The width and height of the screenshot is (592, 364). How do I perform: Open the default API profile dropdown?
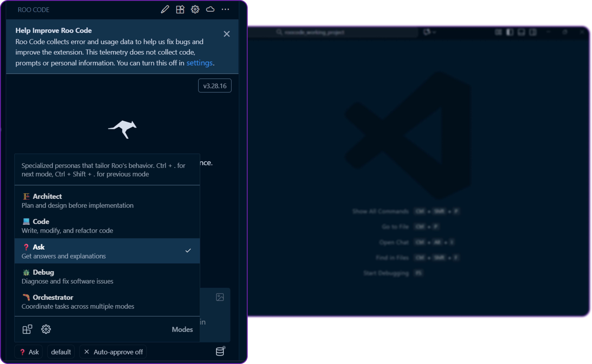coord(61,352)
